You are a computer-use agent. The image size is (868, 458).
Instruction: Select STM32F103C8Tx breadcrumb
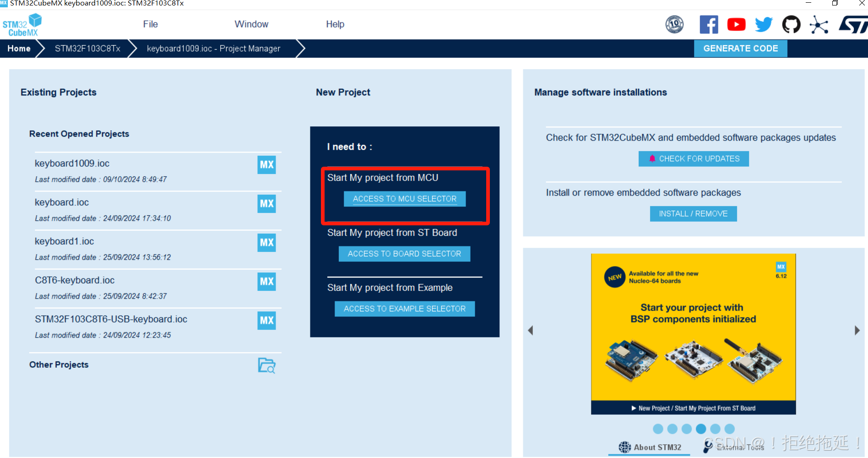pos(87,49)
